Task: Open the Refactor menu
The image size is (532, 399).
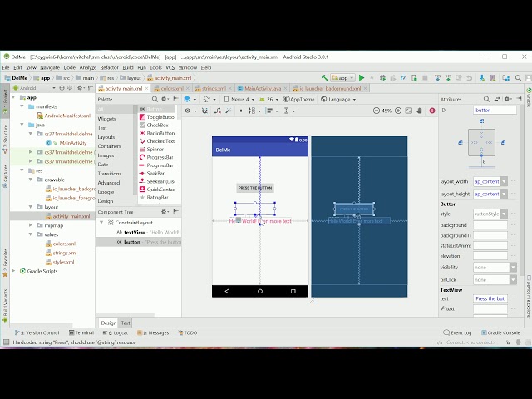Action: point(109,67)
